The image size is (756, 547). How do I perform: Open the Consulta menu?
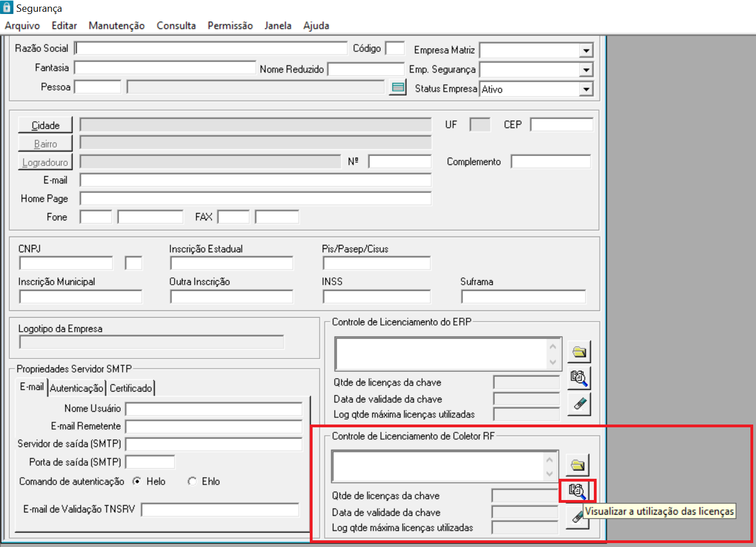pyautogui.click(x=176, y=26)
